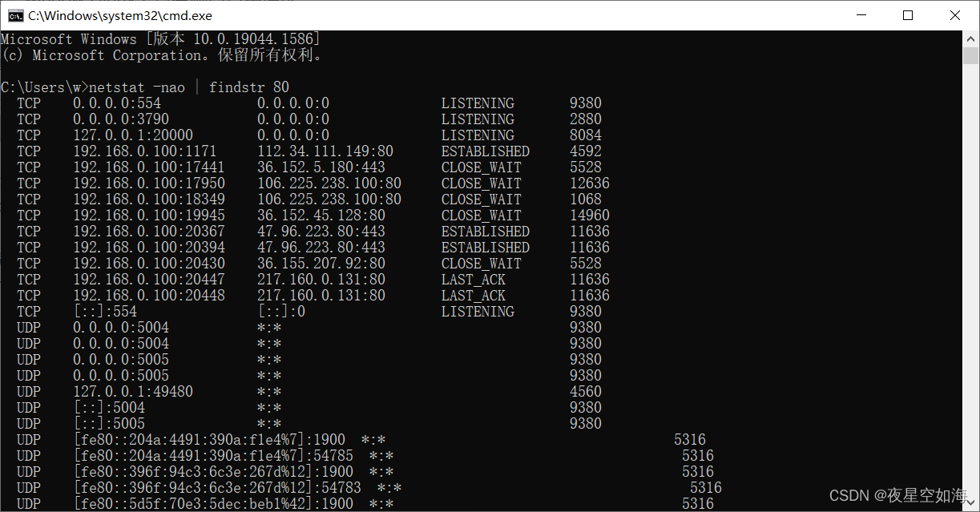Click address [fe80::5d5f:70e3:5dec:beb1%42]:1900

click(213, 504)
